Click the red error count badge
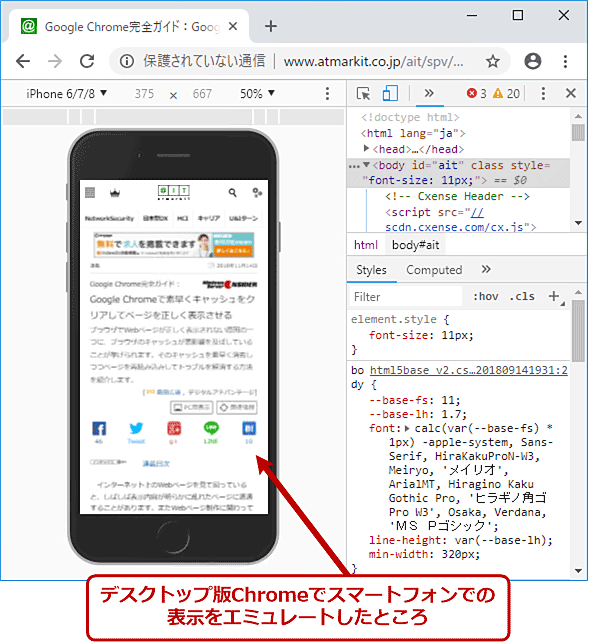Viewport: 589px width, 642px height. pos(476,93)
